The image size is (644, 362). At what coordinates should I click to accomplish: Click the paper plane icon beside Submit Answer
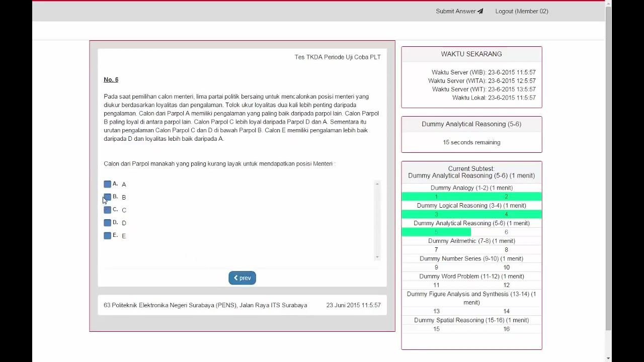click(x=480, y=11)
